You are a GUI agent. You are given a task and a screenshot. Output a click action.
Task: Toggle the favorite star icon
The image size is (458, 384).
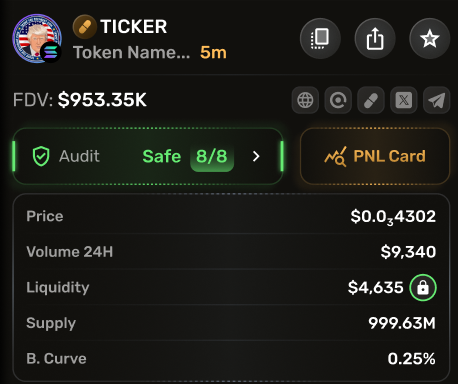tap(430, 38)
